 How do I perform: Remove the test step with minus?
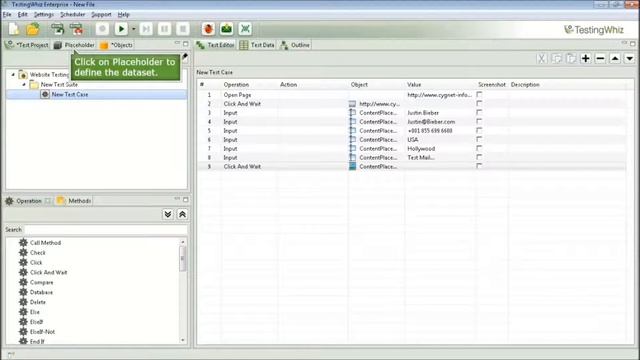coord(600,58)
